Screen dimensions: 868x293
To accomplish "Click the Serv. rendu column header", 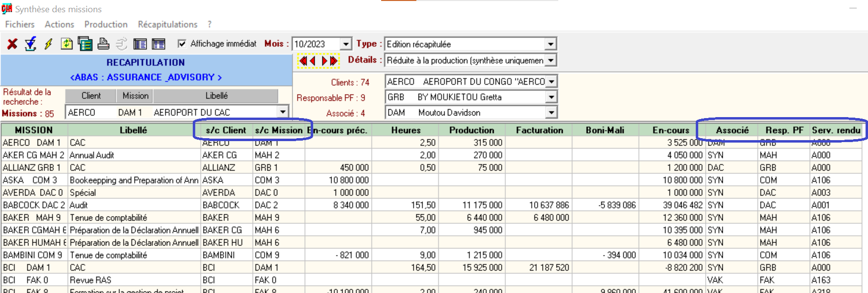I will (x=836, y=130).
